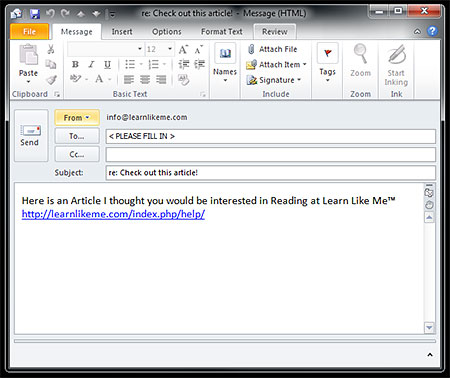Switch to the Review tab
This screenshot has width=450, height=378.
[275, 32]
